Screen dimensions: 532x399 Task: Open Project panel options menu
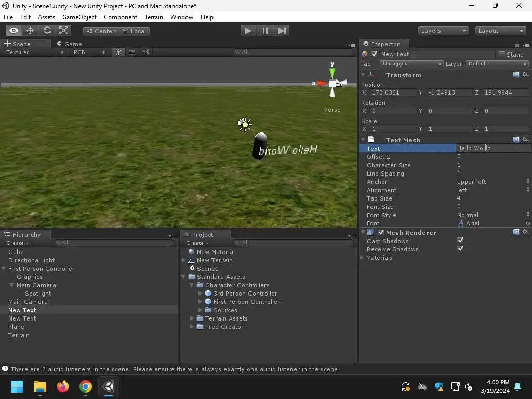tap(352, 236)
